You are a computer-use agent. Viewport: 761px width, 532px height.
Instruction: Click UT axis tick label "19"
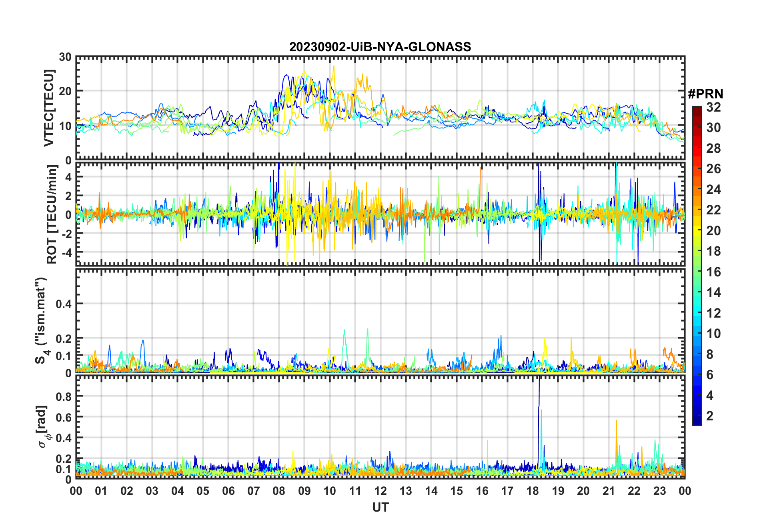(x=558, y=491)
